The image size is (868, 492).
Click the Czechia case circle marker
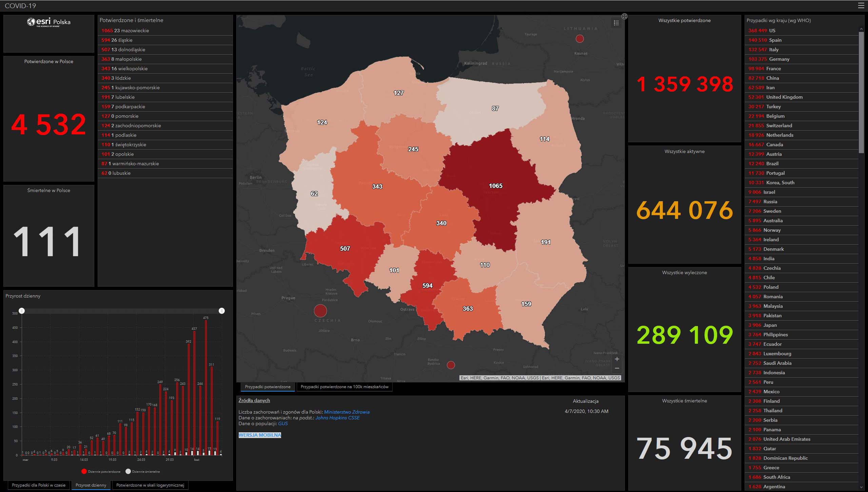(320, 310)
